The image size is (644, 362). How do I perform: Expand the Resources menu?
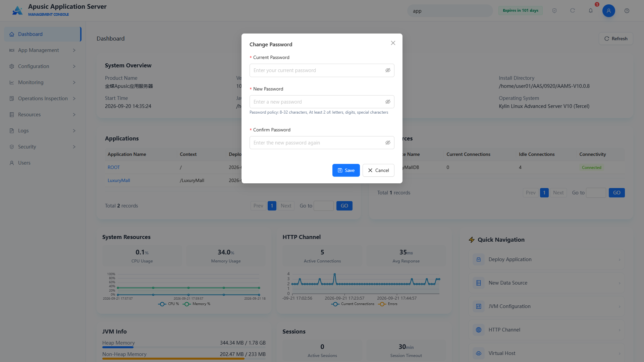point(43,115)
